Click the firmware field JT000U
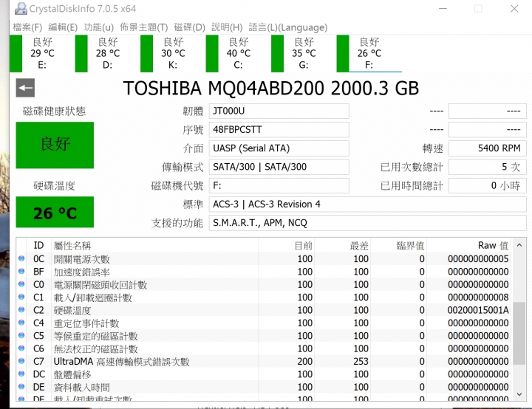The image size is (532, 409). tap(279, 111)
